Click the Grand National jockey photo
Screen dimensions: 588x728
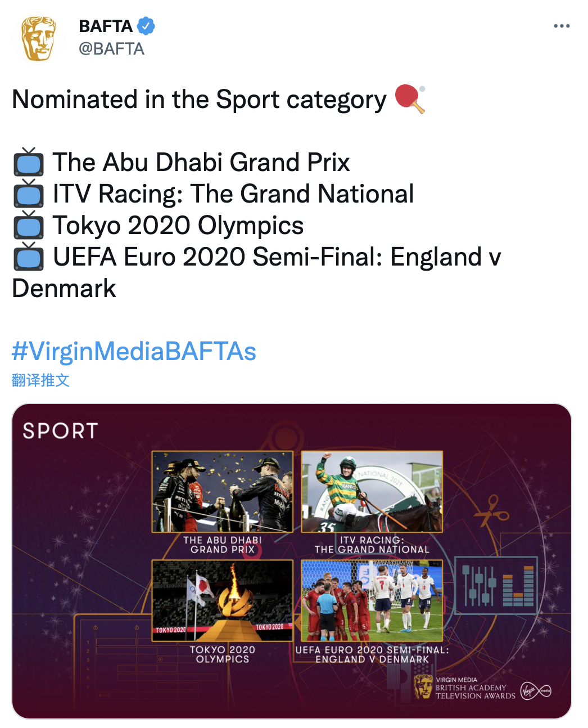click(x=372, y=492)
